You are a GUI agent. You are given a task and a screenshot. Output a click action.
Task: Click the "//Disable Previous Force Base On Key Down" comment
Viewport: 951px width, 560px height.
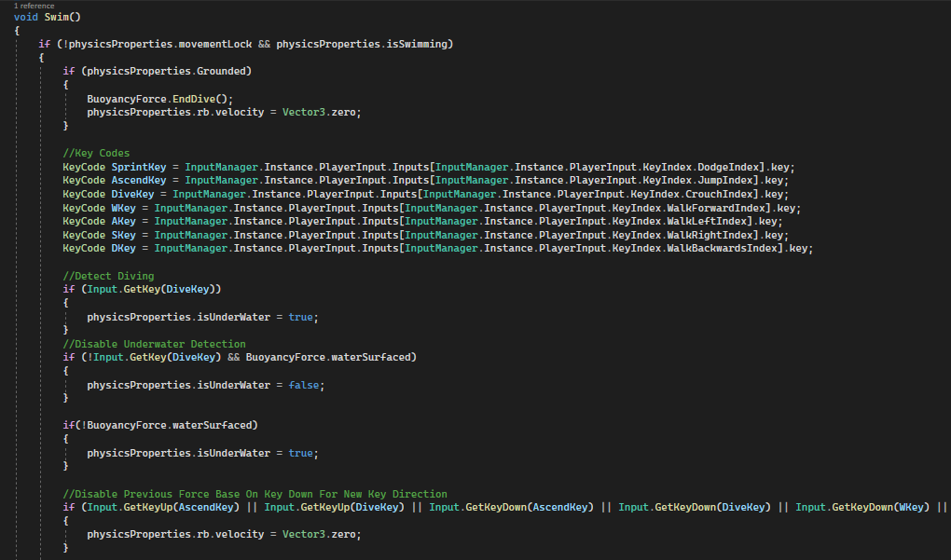click(255, 494)
